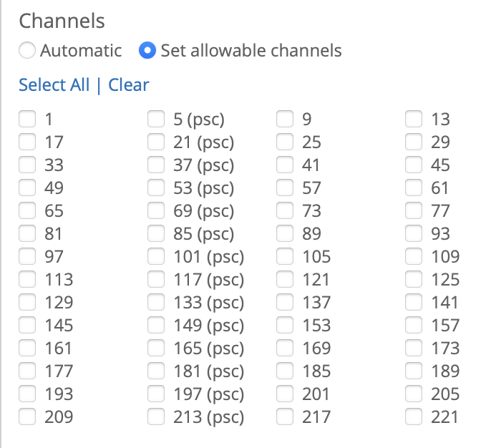The height and width of the screenshot is (448, 491).
Task: Enable channel 97 checkbox
Action: point(27,257)
